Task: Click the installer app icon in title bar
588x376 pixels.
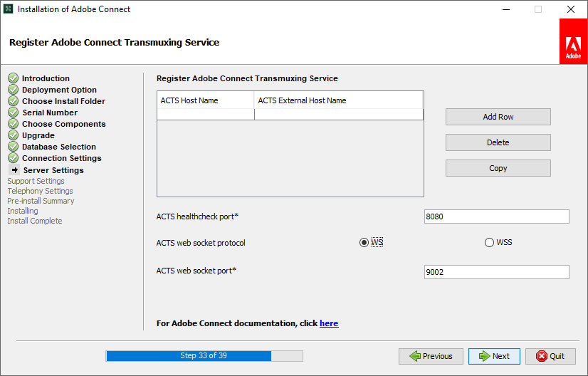Action: tap(9, 9)
